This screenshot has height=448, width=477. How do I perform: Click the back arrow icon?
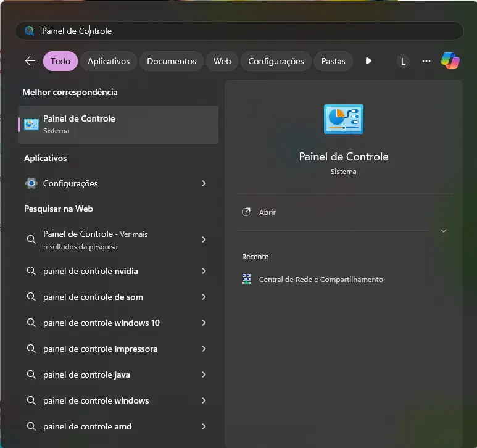coord(30,61)
